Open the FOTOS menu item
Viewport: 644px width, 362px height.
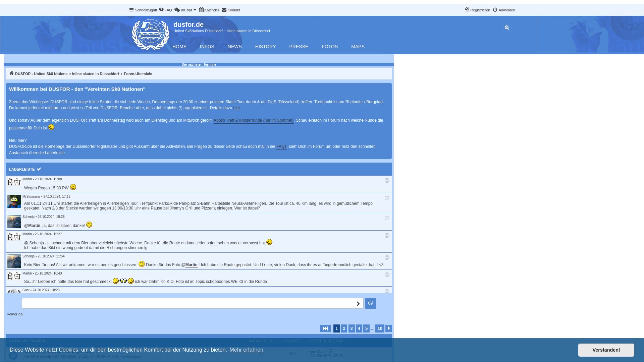pyautogui.click(x=330, y=47)
